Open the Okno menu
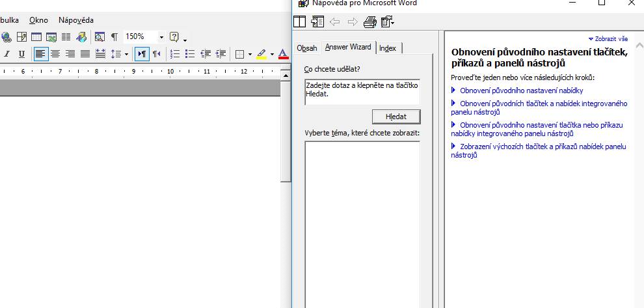The image size is (644, 308). tap(38, 20)
